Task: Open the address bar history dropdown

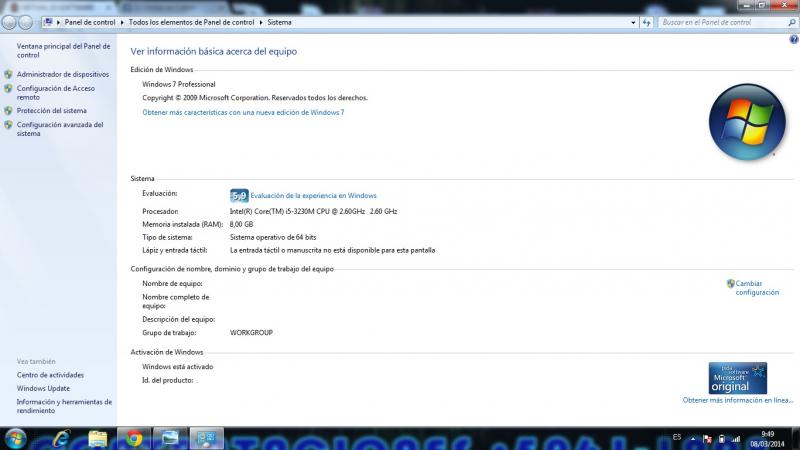Action: pyautogui.click(x=633, y=22)
